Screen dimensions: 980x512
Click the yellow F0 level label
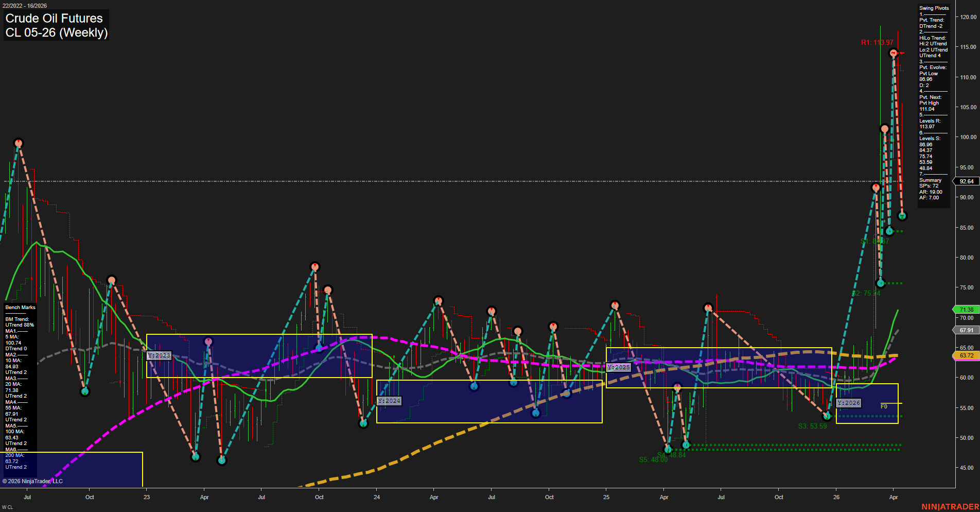click(883, 405)
